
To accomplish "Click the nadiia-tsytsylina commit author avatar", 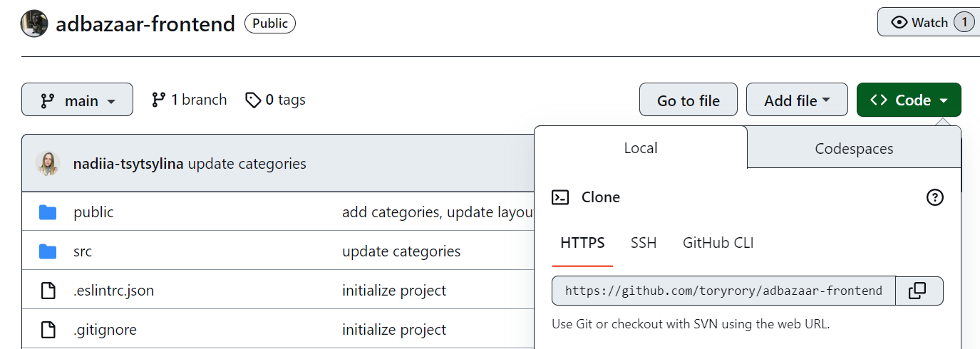I will point(48,164).
